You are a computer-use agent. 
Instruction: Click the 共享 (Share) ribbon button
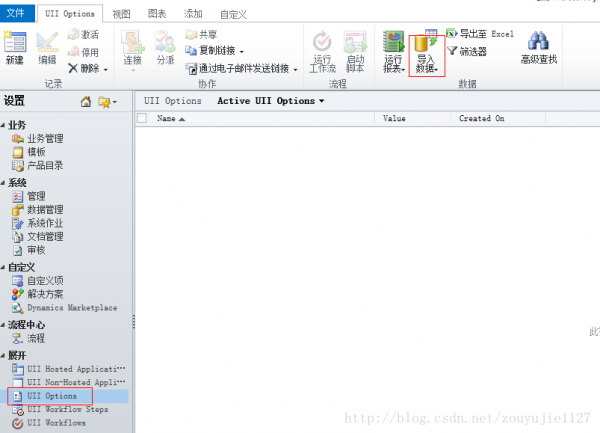click(x=201, y=34)
